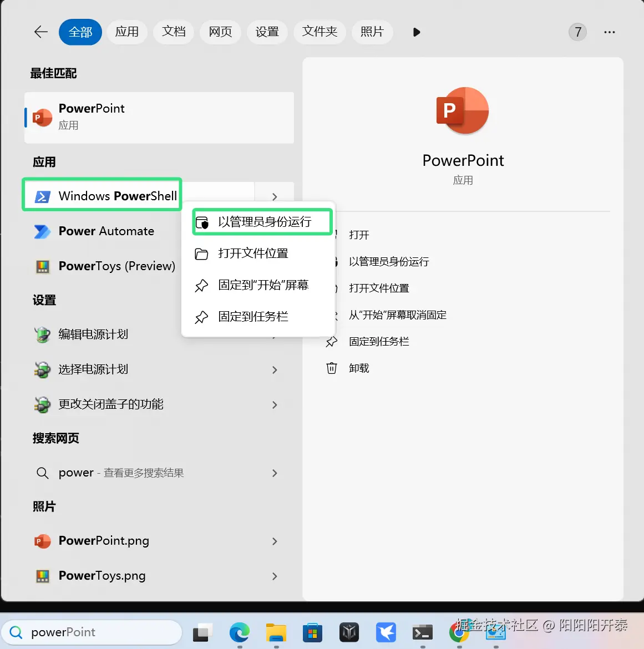
Task: Click the Windows PowerShell app icon
Action: pyautogui.click(x=43, y=196)
